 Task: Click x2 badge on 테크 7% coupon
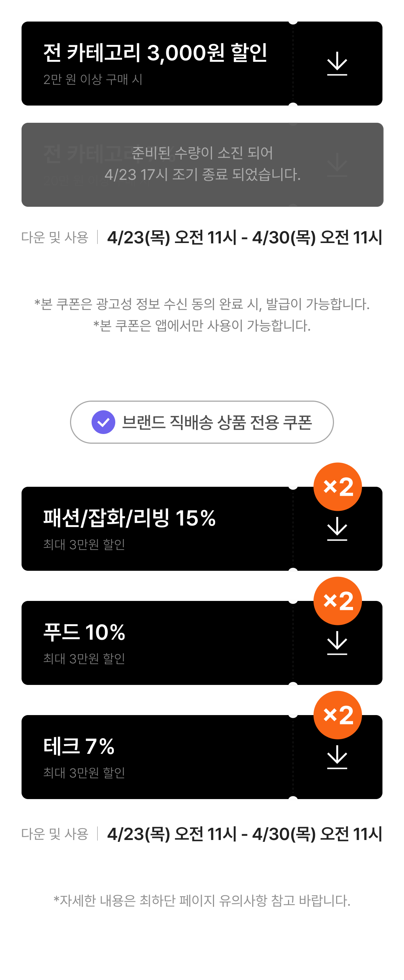[338, 715]
